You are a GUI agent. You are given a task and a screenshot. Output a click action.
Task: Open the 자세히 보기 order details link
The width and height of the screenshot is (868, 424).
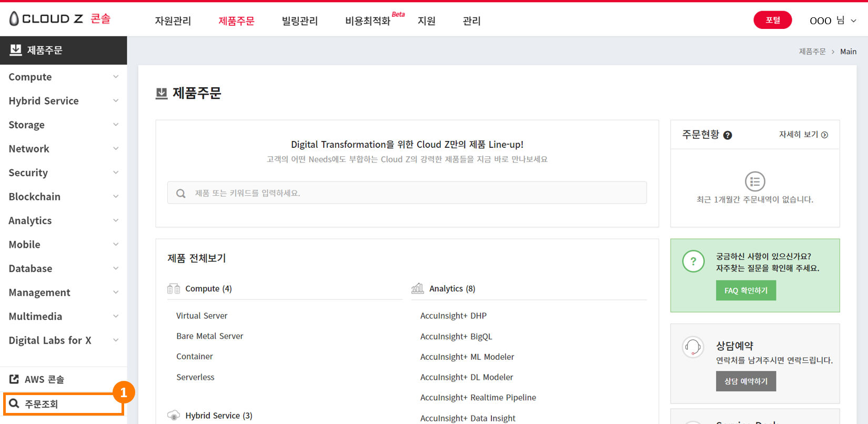click(x=803, y=135)
